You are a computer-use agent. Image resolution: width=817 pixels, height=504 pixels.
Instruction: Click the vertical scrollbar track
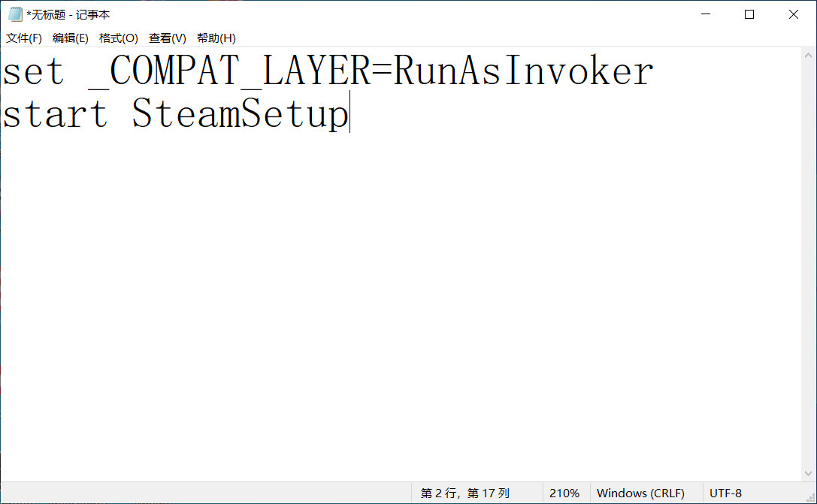pyautogui.click(x=808, y=264)
